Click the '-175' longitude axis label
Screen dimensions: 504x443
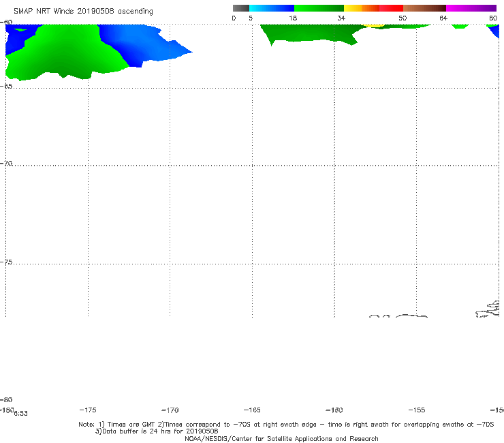(88, 410)
